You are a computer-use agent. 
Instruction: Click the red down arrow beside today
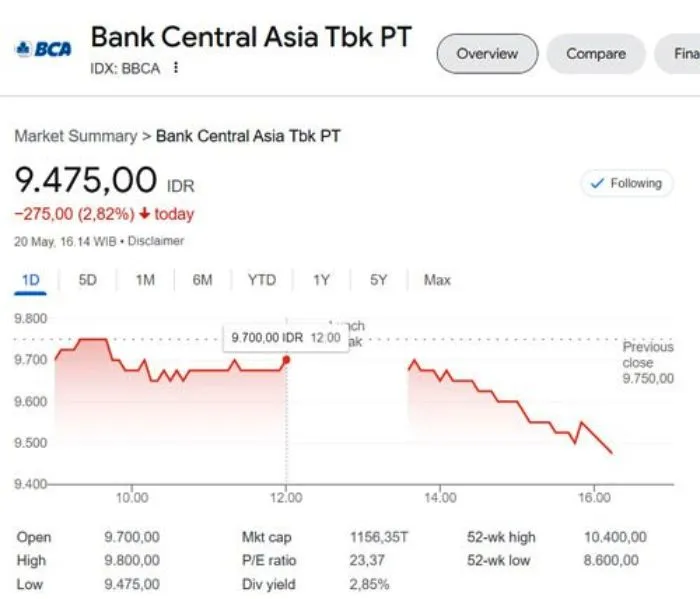(x=145, y=214)
